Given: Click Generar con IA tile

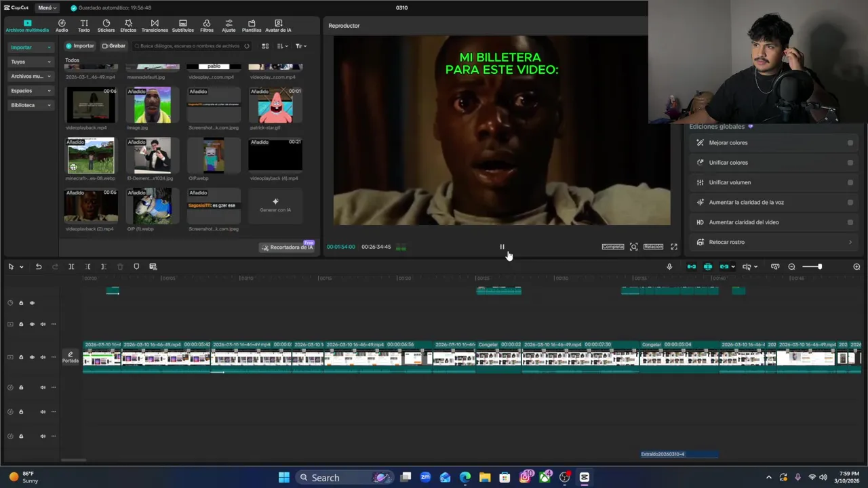Looking at the screenshot, I should [275, 205].
